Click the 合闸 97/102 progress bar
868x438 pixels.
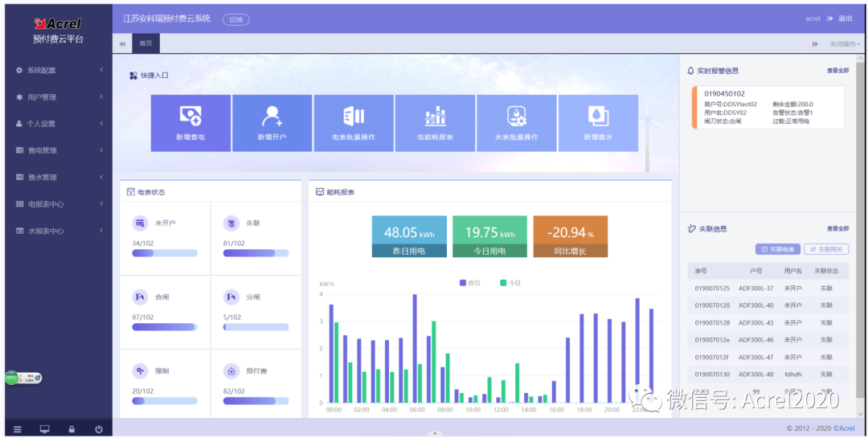pos(165,327)
